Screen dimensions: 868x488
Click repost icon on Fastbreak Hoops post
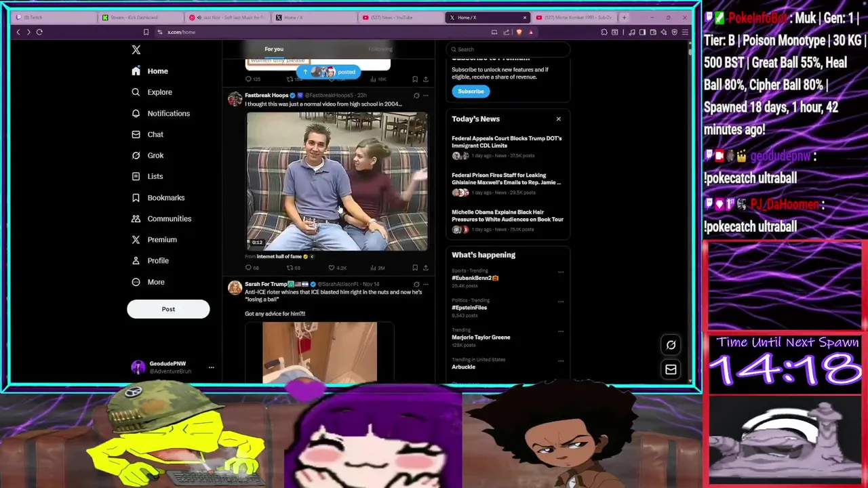pos(290,268)
